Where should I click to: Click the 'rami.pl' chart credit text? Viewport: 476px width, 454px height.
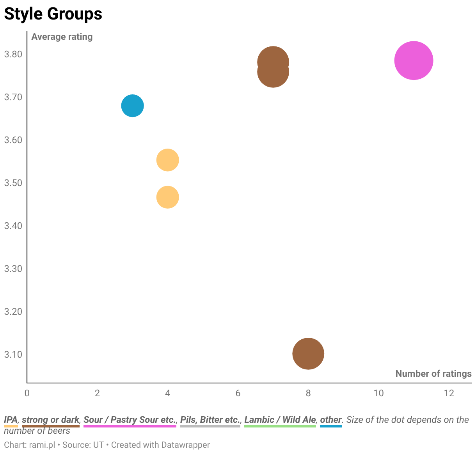point(42,445)
